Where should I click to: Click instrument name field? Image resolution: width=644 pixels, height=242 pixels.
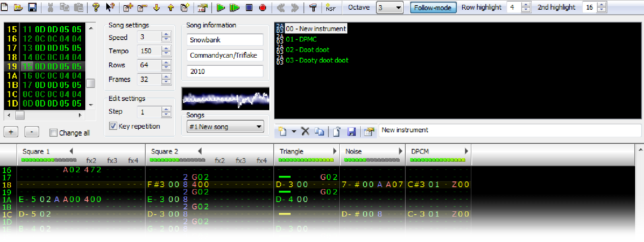coord(510,130)
